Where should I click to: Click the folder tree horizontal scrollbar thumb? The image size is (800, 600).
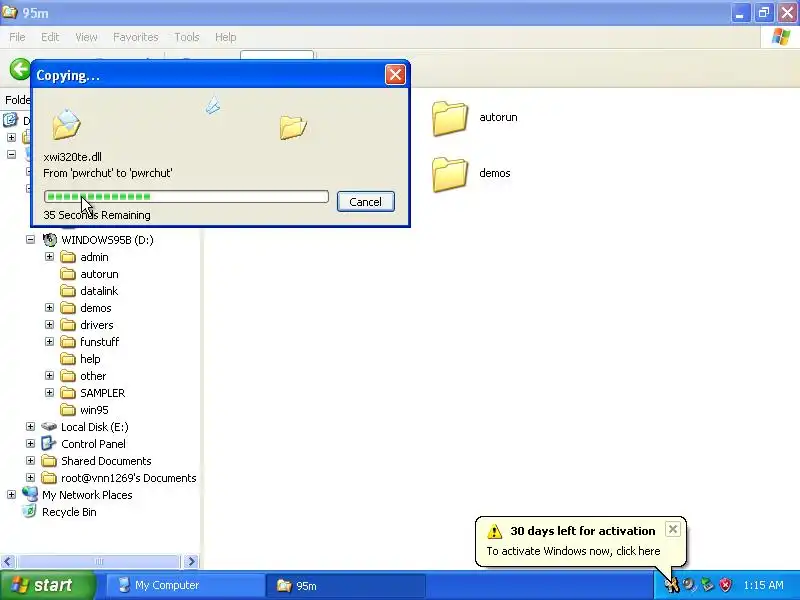tap(99, 562)
